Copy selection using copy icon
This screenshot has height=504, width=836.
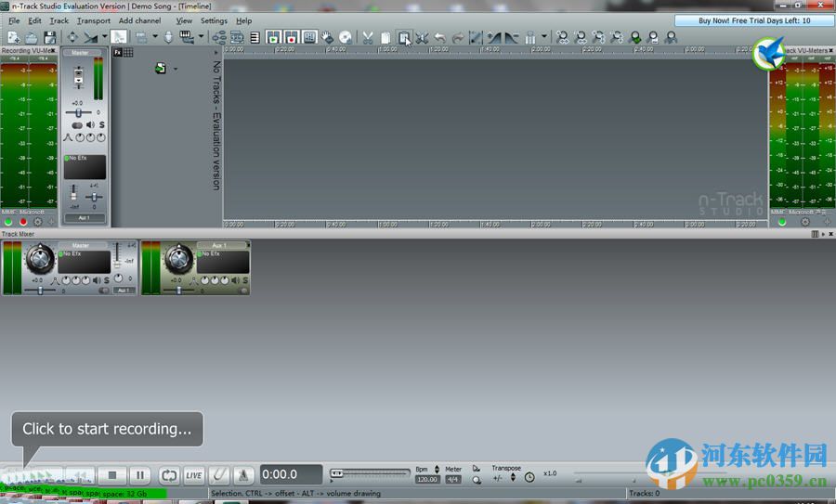pyautogui.click(x=385, y=37)
